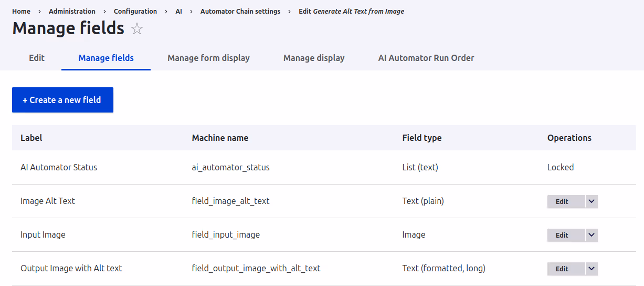644x286 pixels.
Task: Click the Text (plain) field type
Action: 423,201
